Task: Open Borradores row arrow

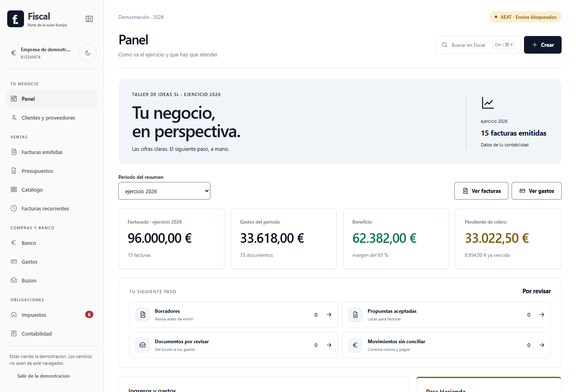Action: (329, 315)
